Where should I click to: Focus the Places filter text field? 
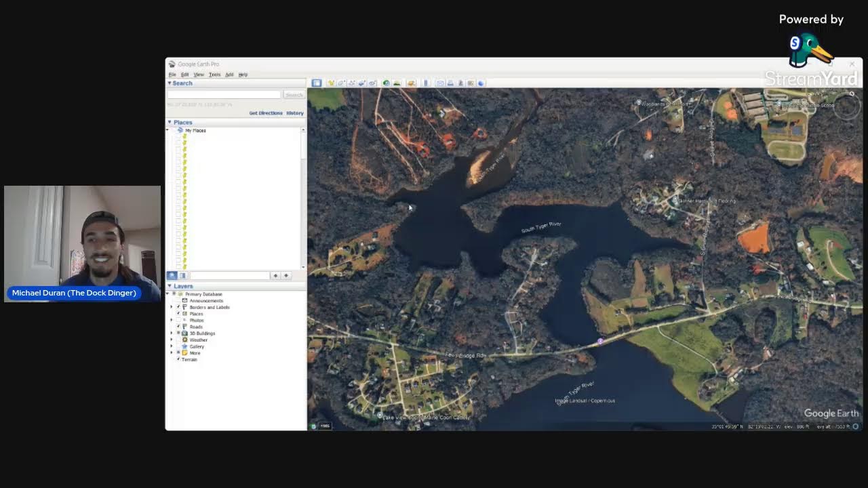pos(230,276)
